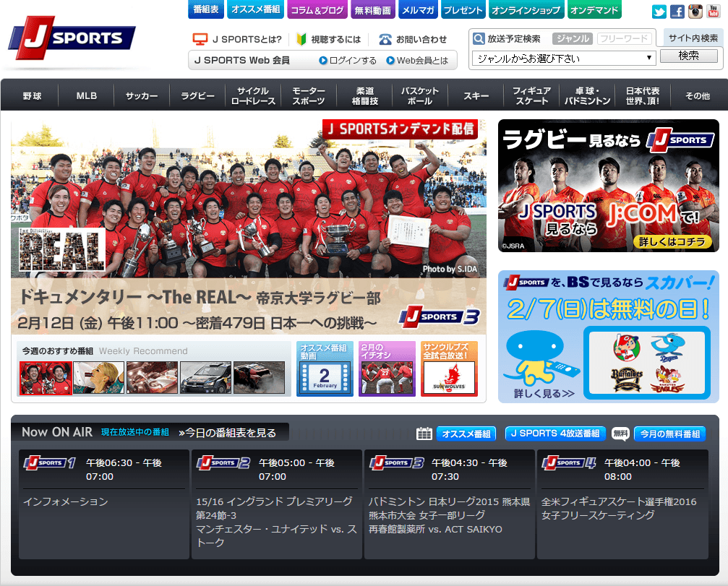Open the 視聴するには link
Viewport: 728px width, 586px height.
pyautogui.click(x=335, y=40)
